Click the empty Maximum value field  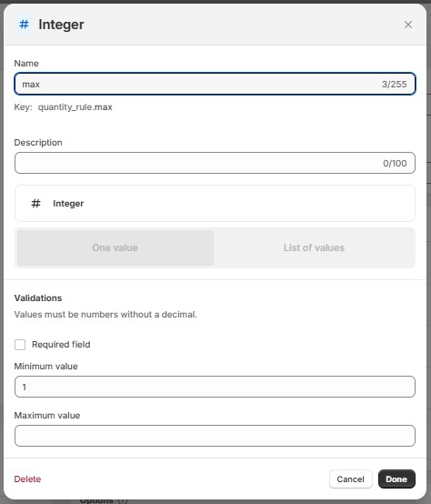coord(215,436)
